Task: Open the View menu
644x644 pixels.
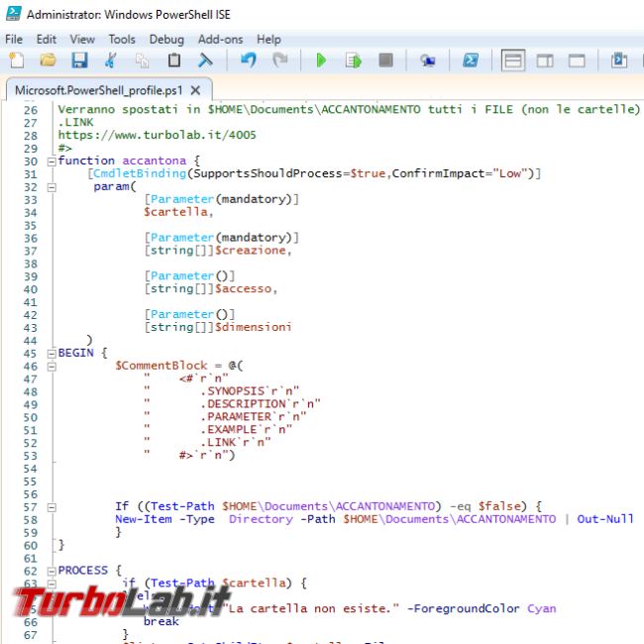Action: (82, 40)
